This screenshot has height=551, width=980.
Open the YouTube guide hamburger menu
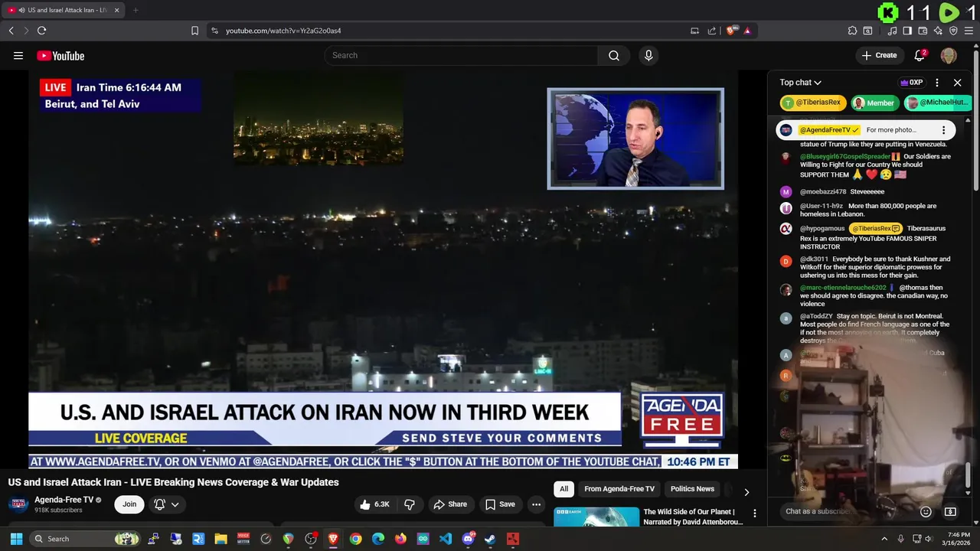click(18, 55)
